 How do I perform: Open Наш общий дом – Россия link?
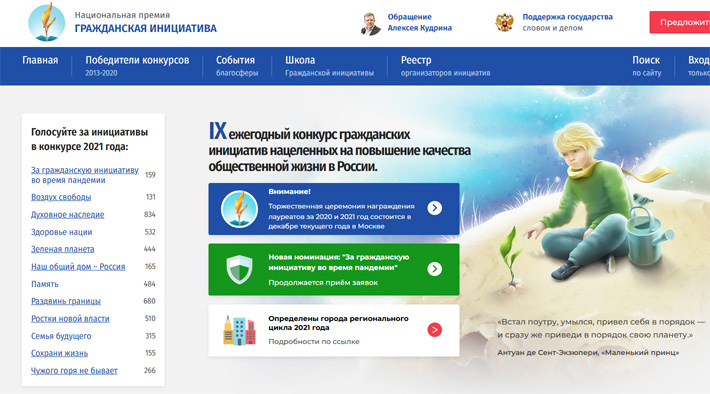[x=78, y=266]
